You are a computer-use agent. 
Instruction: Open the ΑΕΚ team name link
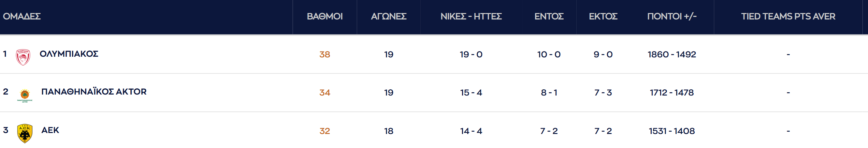(x=50, y=130)
